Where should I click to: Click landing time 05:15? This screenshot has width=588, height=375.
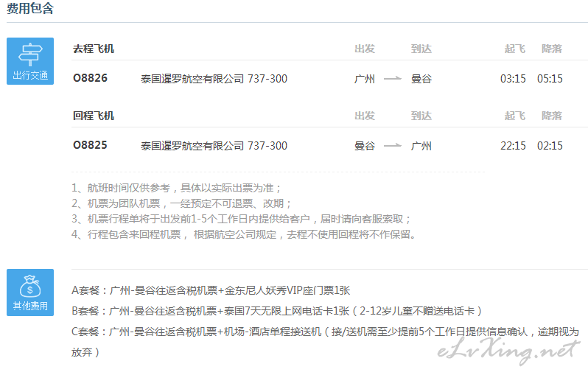tap(550, 79)
